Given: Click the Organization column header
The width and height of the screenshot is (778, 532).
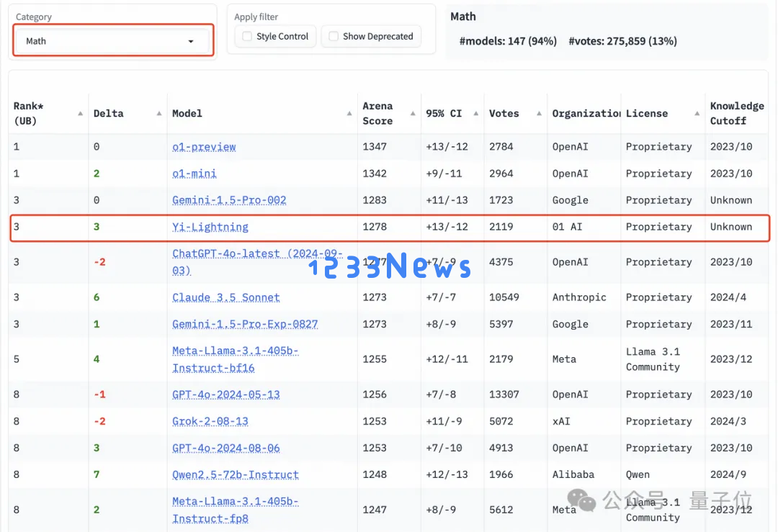Looking at the screenshot, I should coord(586,114).
